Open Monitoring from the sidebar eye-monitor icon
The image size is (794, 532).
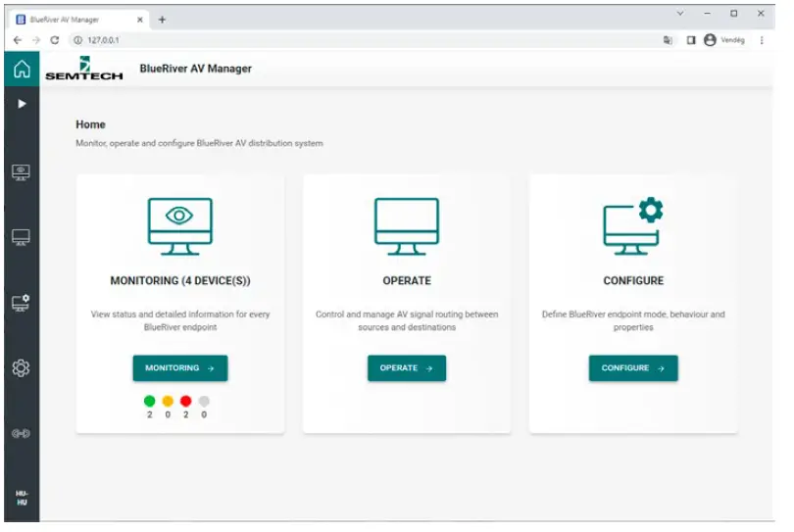[x=21, y=174]
